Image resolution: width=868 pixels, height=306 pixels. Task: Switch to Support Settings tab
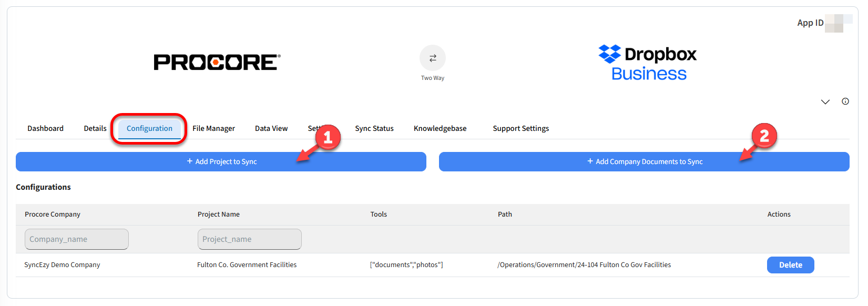520,128
